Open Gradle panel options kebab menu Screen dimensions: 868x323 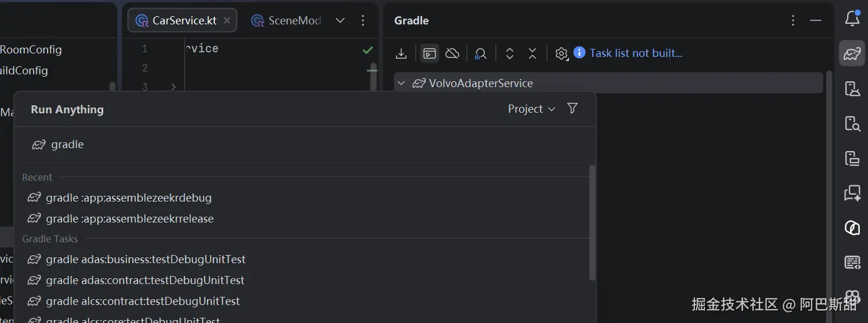793,20
